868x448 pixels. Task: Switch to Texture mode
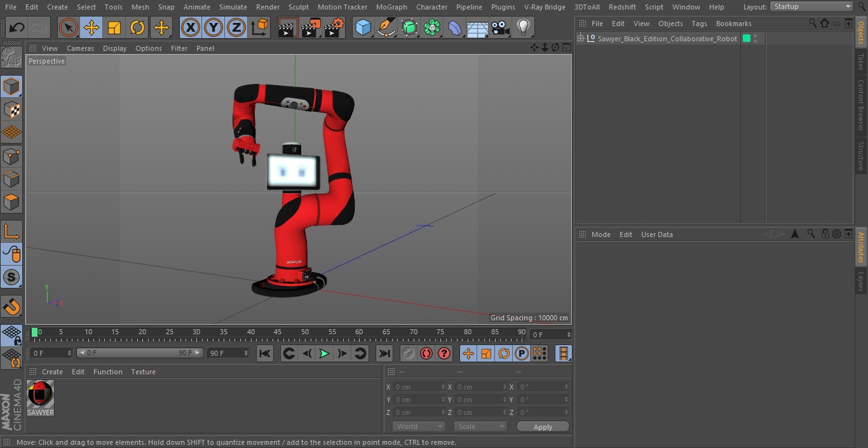click(x=11, y=110)
